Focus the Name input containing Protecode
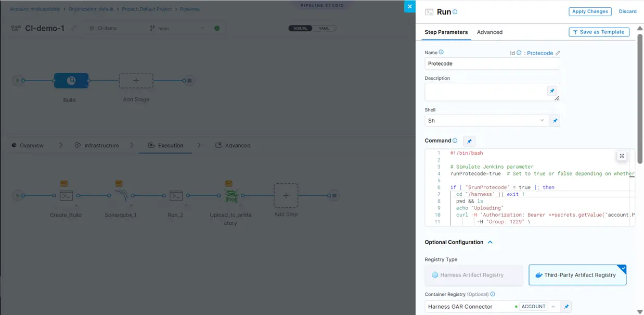This screenshot has width=644, height=315. tap(492, 64)
